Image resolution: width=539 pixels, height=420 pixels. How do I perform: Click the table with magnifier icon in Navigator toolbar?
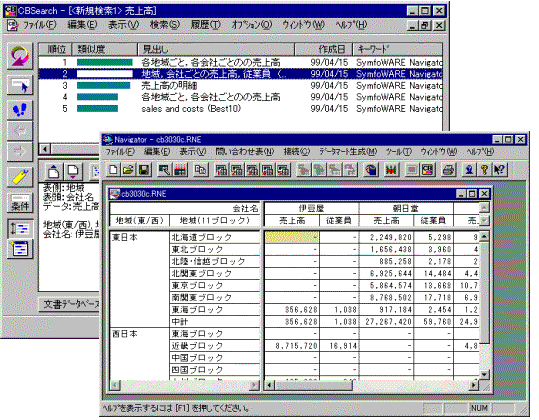click(164, 170)
